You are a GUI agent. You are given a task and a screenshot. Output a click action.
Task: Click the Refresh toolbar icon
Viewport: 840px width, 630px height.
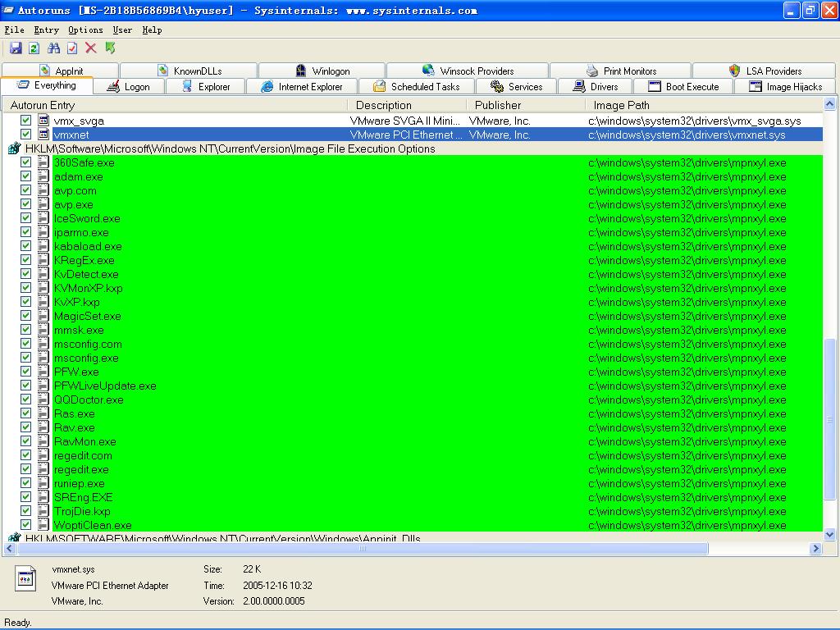[34, 48]
